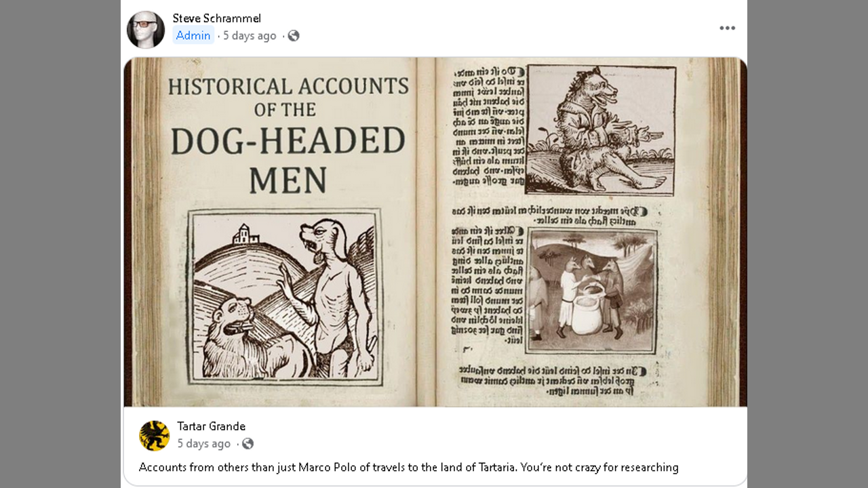Image resolution: width=868 pixels, height=488 pixels.
Task: Open Steve's post timestamp '5 days ago'
Action: pos(250,36)
